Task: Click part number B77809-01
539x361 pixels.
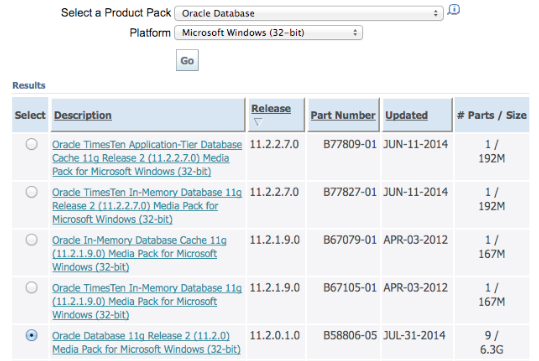Action: (x=350, y=144)
